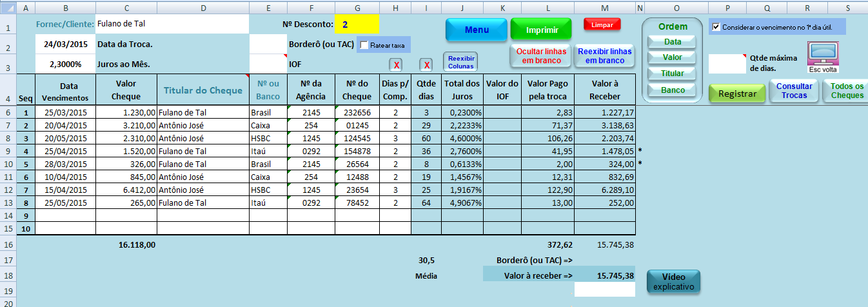Open Consultar Trocas
Viewport: 868px width, 307px height.
coord(794,91)
